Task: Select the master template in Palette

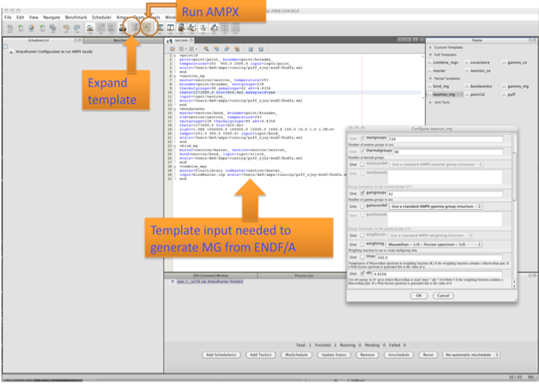Action: tap(437, 71)
